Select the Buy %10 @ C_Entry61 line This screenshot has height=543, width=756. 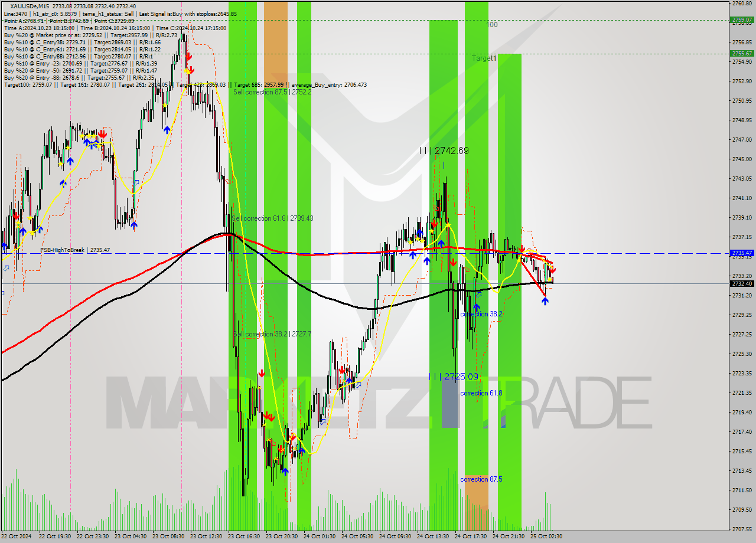point(82,49)
